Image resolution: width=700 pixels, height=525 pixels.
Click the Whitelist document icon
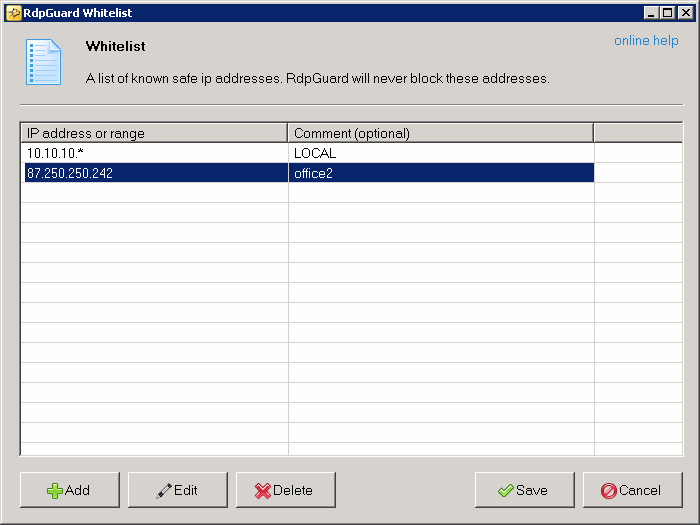click(43, 62)
